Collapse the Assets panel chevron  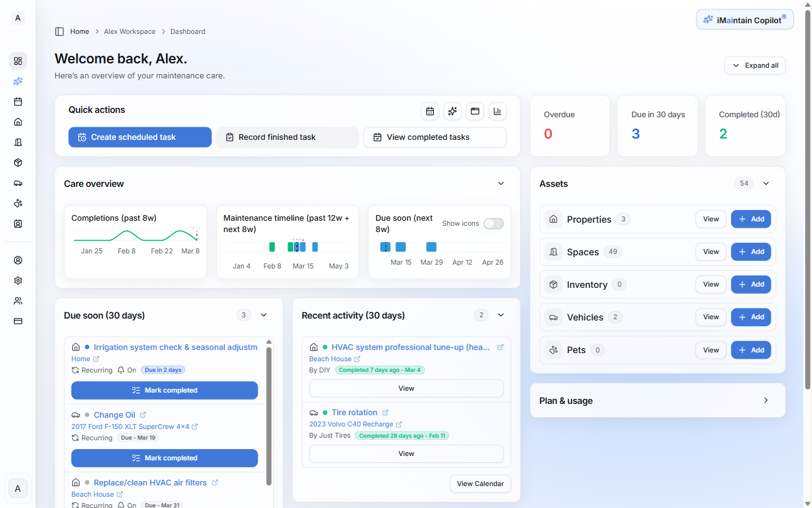(766, 184)
